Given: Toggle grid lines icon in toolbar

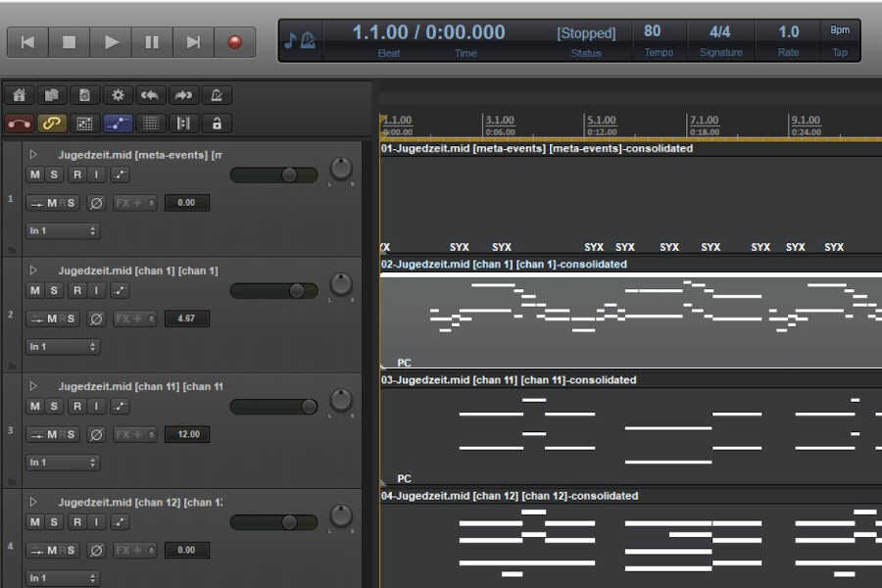Looking at the screenshot, I should tap(150, 123).
